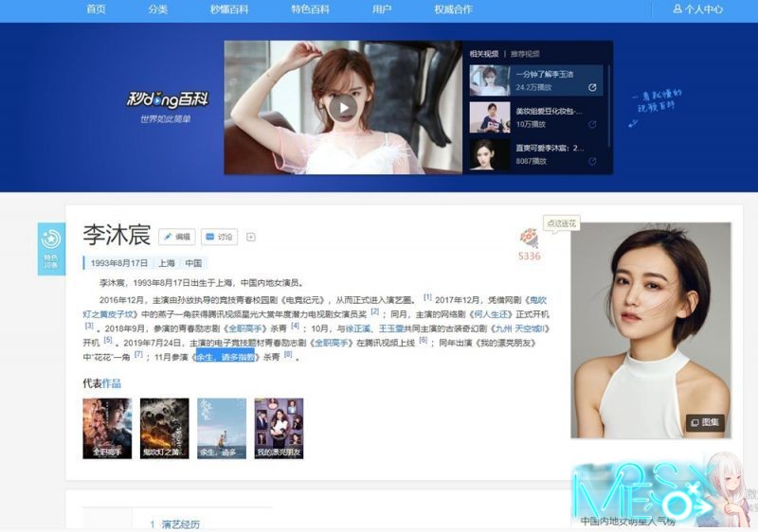Open 全职高手 poster thumbnail
Screen dimensions: 758x532
pos(107,428)
